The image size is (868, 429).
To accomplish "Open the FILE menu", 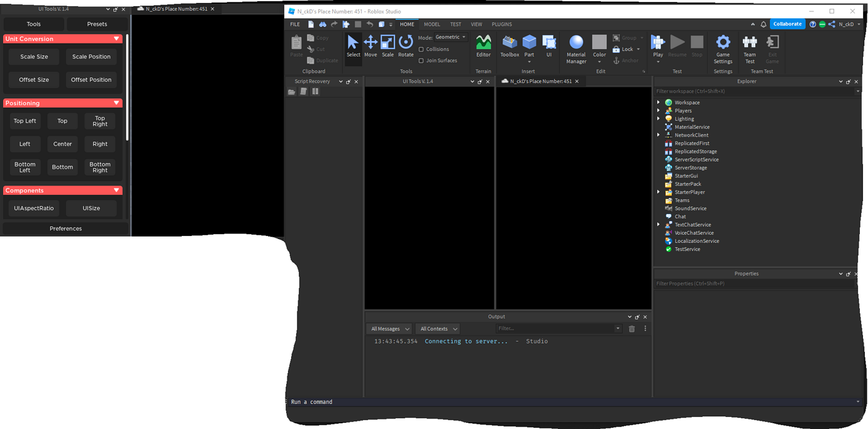I will coord(295,24).
